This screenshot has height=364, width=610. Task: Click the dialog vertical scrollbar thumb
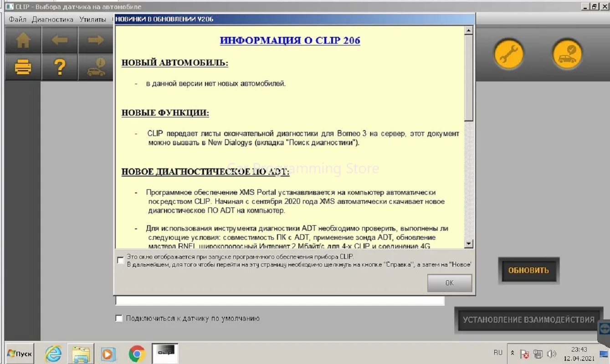tap(468, 78)
